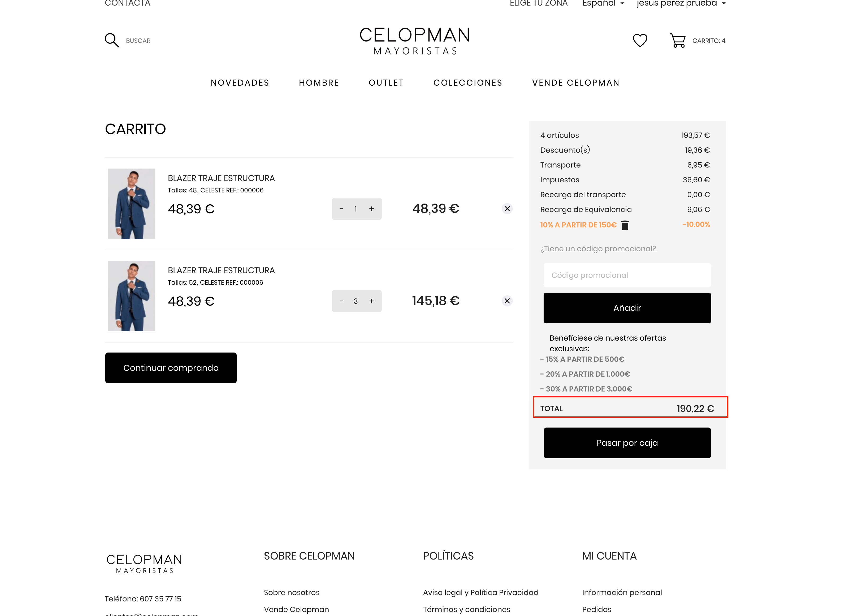This screenshot has width=867, height=616.
Task: Toggle the promotional code question link
Action: 597,249
